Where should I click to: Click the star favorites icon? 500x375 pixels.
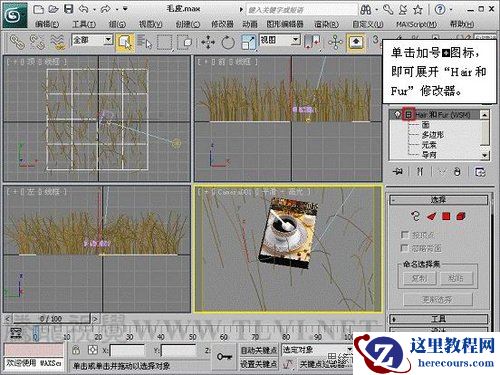pos(418,10)
